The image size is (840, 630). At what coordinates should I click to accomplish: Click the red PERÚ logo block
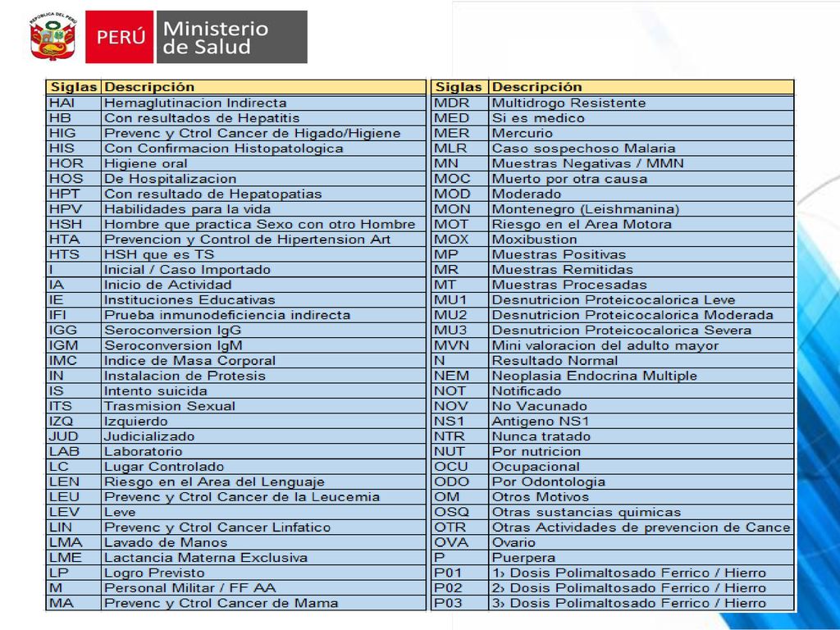[x=120, y=37]
